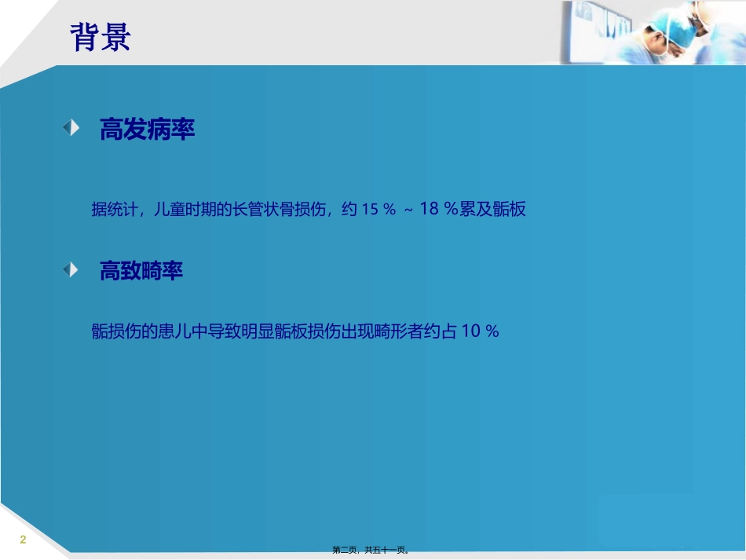The height and width of the screenshot is (560, 746).
Task: Click the surgeon photo in the header
Action: [x=653, y=32]
